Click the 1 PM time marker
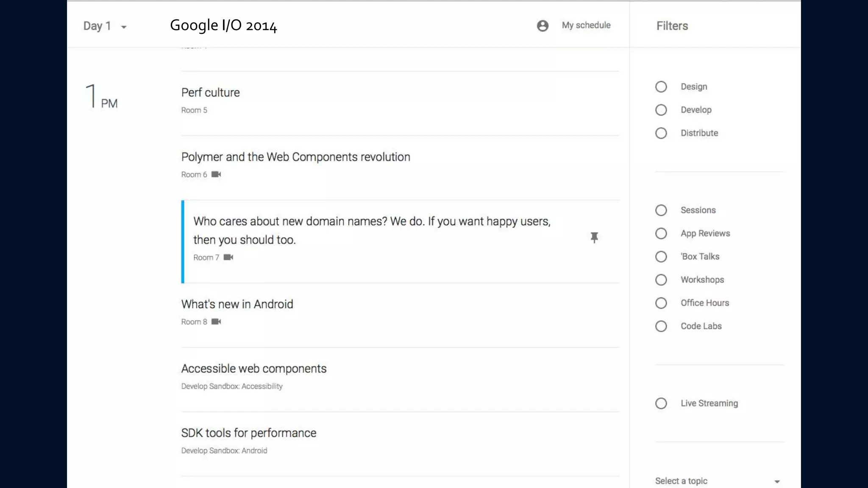Image resolution: width=868 pixels, height=488 pixels. 102,96
